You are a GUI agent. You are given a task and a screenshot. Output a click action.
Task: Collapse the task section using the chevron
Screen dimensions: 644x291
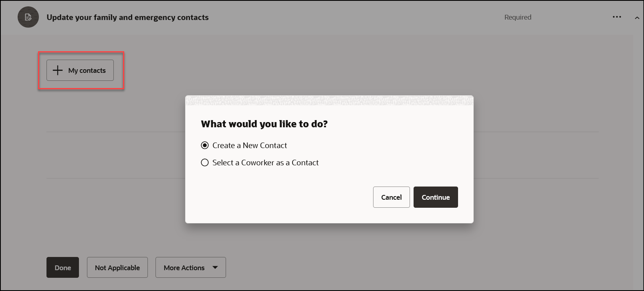pyautogui.click(x=637, y=18)
